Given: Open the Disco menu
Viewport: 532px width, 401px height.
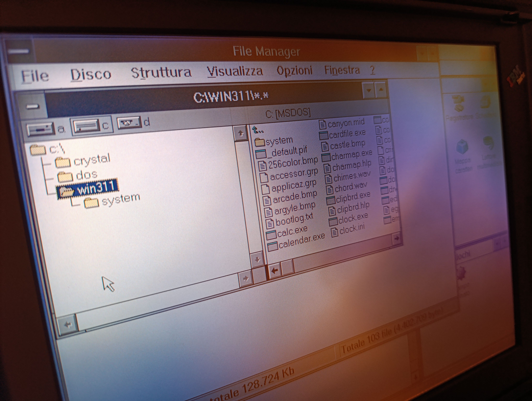Looking at the screenshot, I should (91, 74).
